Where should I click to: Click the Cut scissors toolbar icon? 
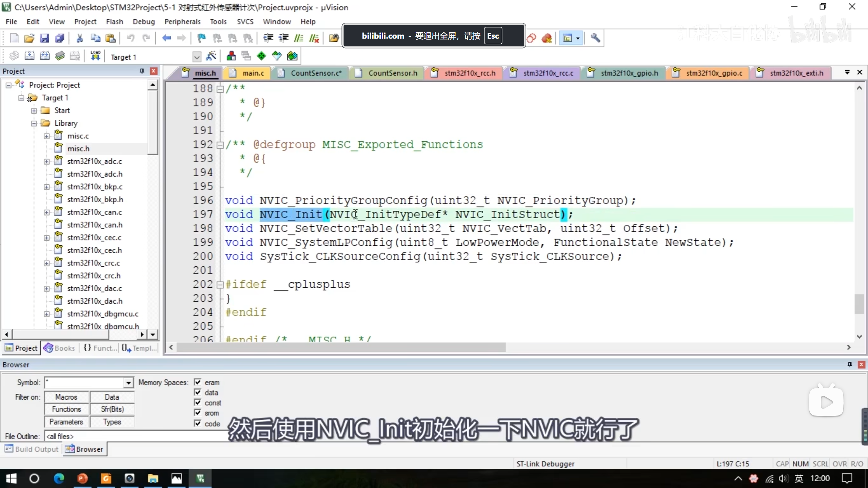(80, 38)
